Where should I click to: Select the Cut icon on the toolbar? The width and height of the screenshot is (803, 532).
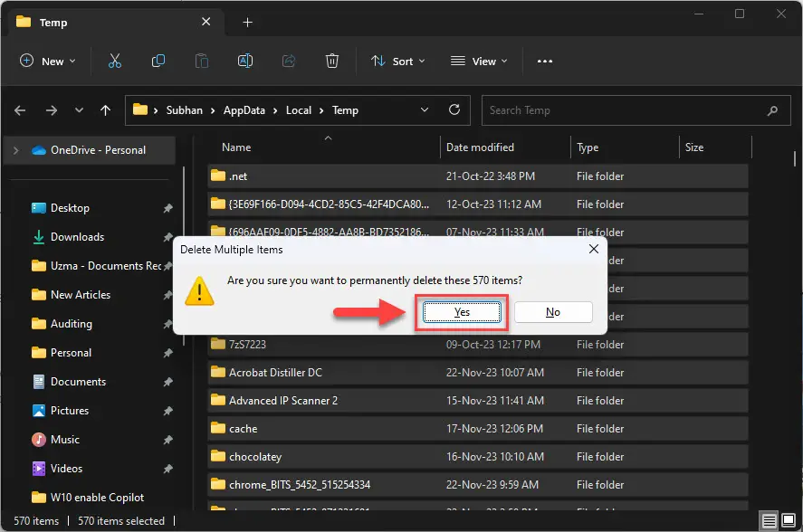(115, 61)
